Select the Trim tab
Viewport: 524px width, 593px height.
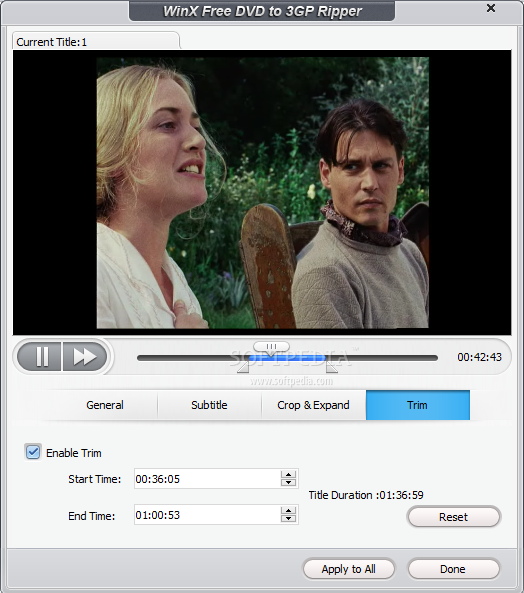(x=418, y=405)
